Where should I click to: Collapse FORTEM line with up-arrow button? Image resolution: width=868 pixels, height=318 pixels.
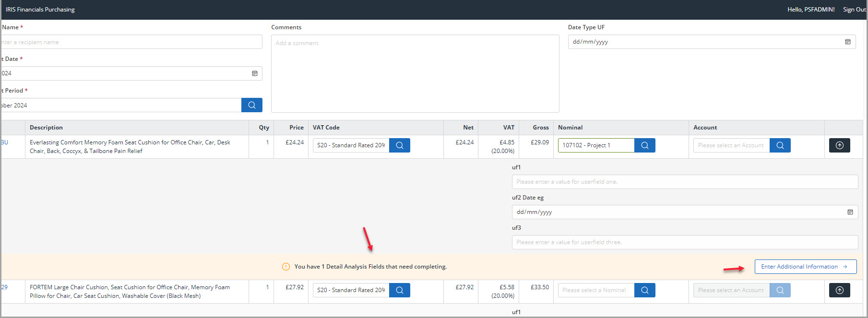click(839, 290)
